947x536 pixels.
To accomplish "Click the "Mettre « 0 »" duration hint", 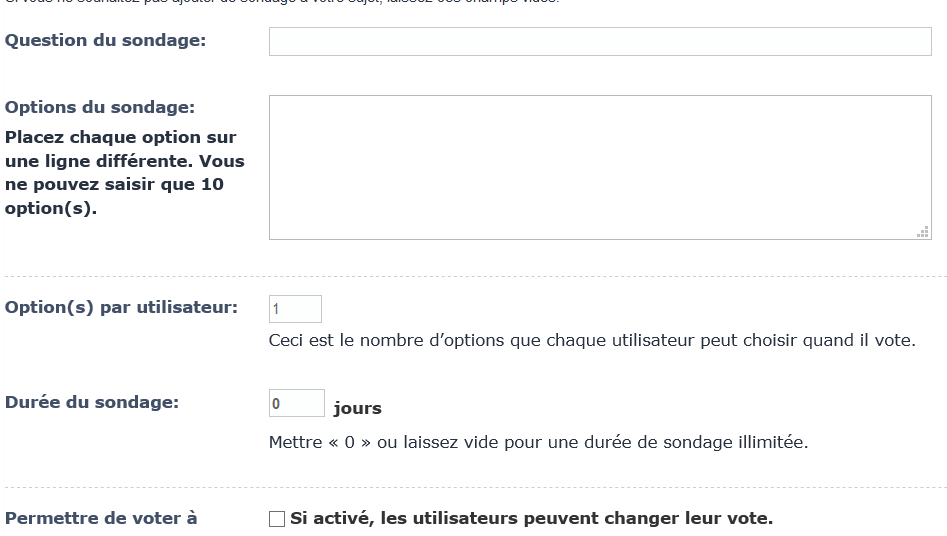I will [x=538, y=441].
